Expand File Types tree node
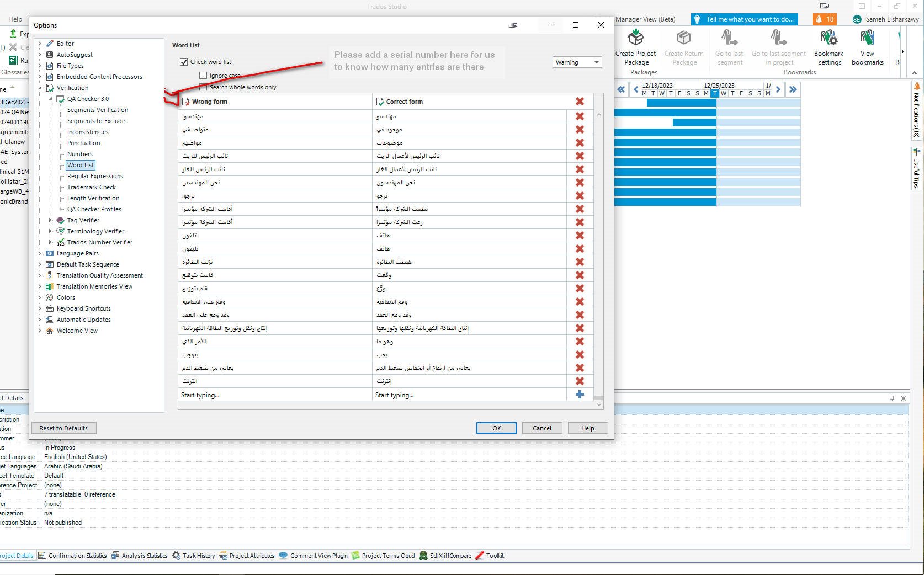The width and height of the screenshot is (924, 575). click(x=40, y=66)
